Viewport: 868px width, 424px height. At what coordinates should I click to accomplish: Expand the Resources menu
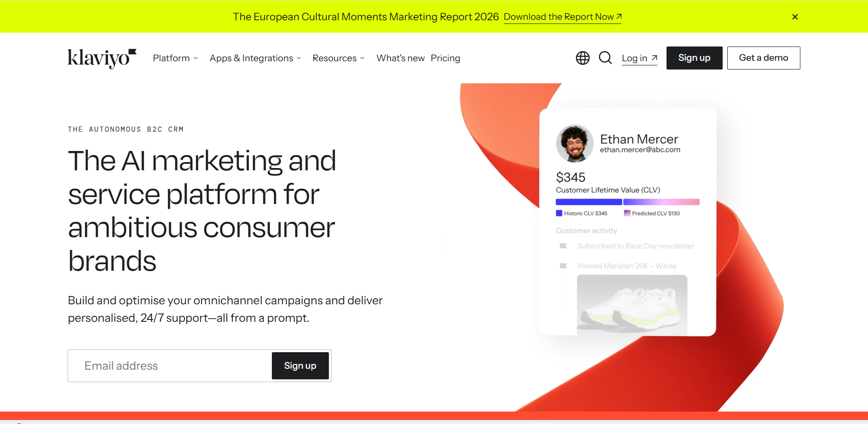339,58
